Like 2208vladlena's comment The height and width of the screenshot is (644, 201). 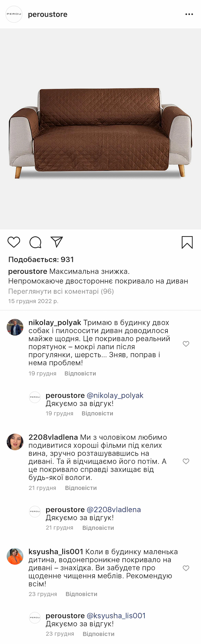tap(186, 461)
